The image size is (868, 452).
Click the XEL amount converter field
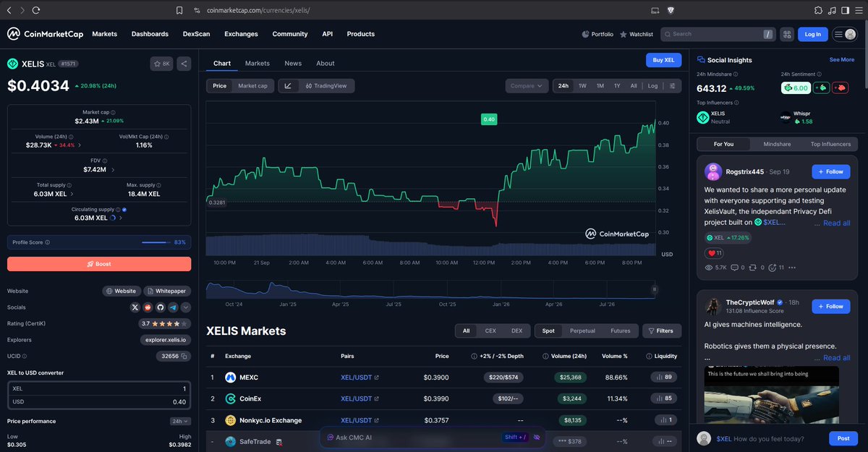(99, 389)
